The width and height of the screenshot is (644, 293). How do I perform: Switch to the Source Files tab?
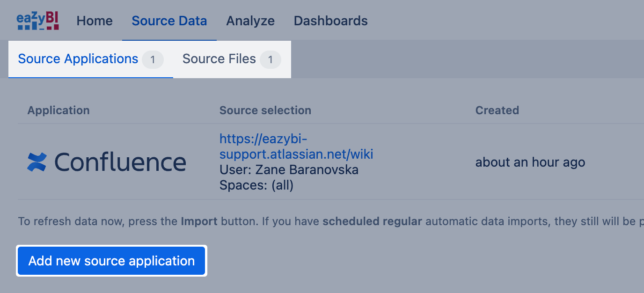click(x=219, y=59)
